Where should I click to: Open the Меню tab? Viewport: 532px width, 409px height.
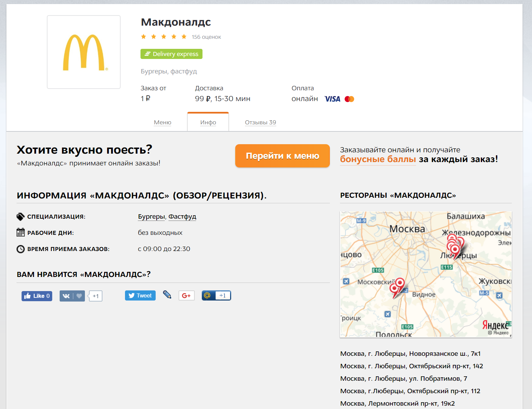[163, 122]
